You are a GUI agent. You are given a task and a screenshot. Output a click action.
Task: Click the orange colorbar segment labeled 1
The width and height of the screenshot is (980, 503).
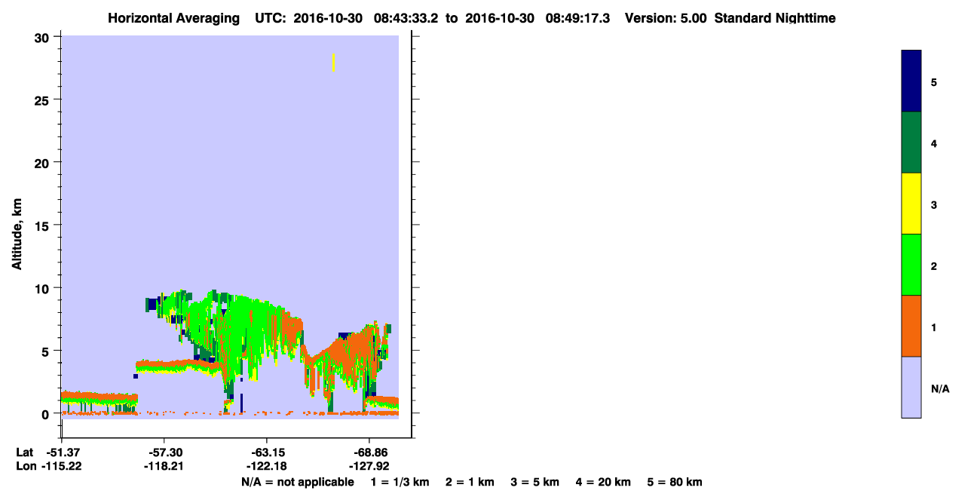point(911,326)
